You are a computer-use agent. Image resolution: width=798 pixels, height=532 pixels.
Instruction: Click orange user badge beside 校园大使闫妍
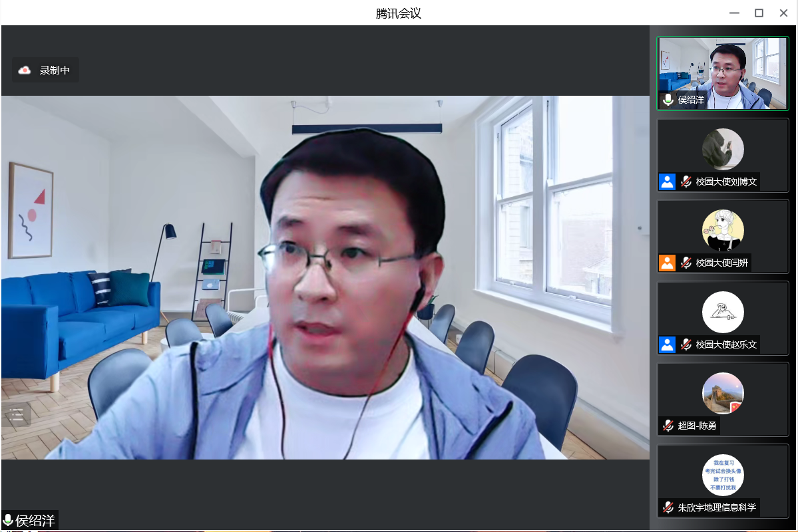pyautogui.click(x=667, y=263)
